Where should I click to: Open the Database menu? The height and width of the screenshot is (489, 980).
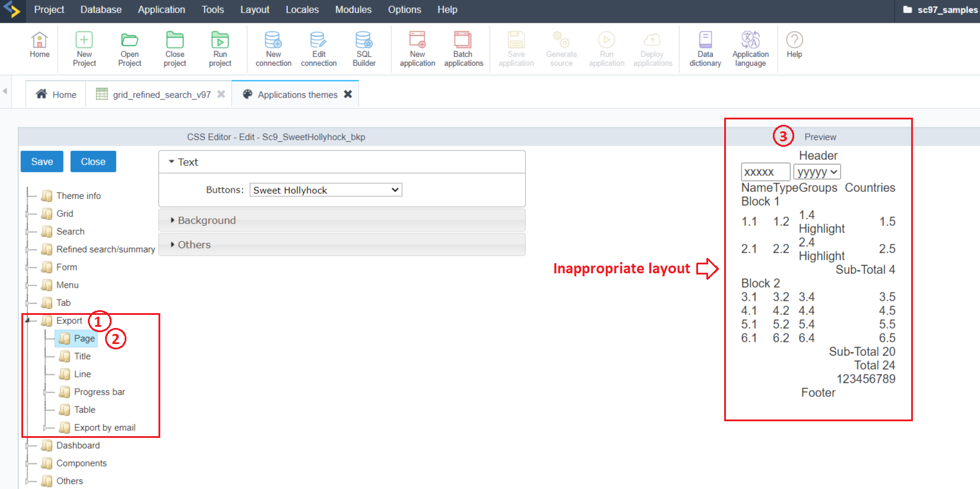point(101,10)
